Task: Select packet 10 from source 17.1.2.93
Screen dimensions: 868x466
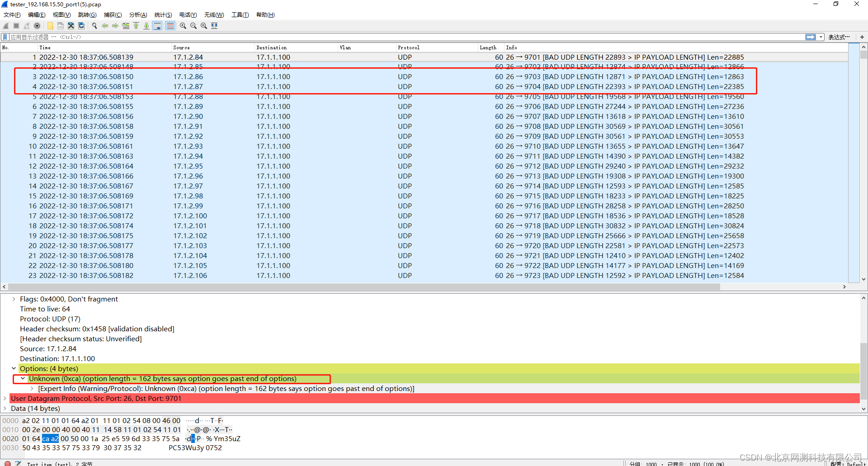Action: (x=424, y=146)
